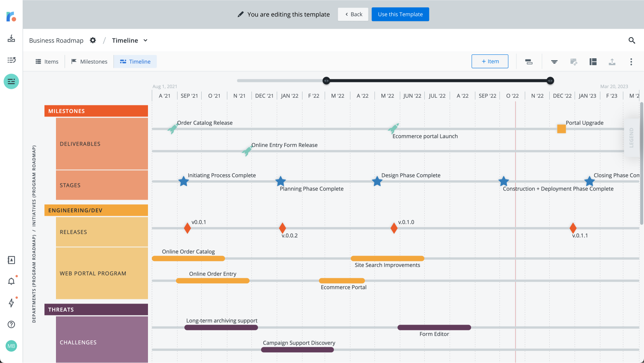Switch to the Milestones tab
This screenshot has height=363, width=644.
click(x=89, y=62)
